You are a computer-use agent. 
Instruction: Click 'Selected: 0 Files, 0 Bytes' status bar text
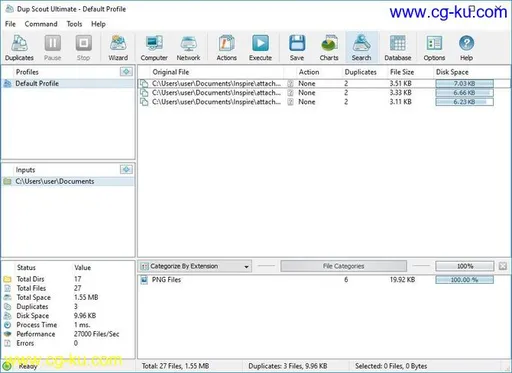point(391,366)
